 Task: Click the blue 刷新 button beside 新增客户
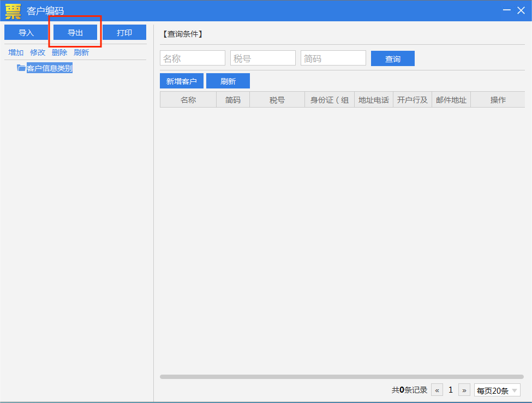pos(228,81)
